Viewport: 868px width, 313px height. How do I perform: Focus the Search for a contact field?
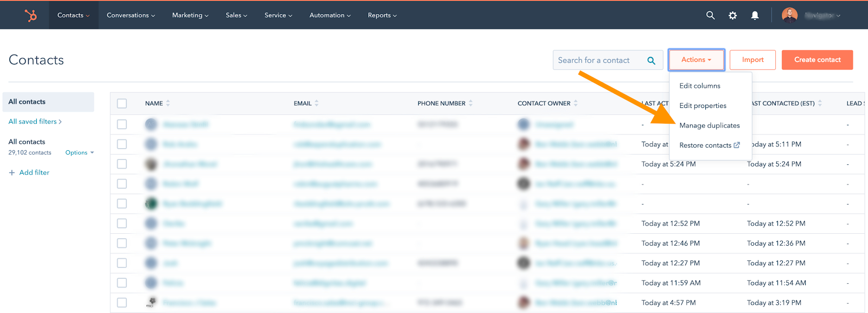pos(597,60)
